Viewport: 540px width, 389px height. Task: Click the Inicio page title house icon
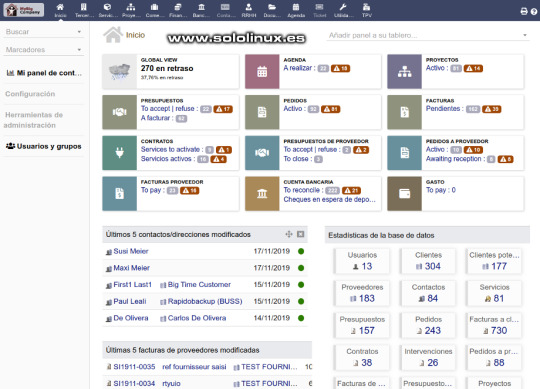pyautogui.click(x=113, y=35)
